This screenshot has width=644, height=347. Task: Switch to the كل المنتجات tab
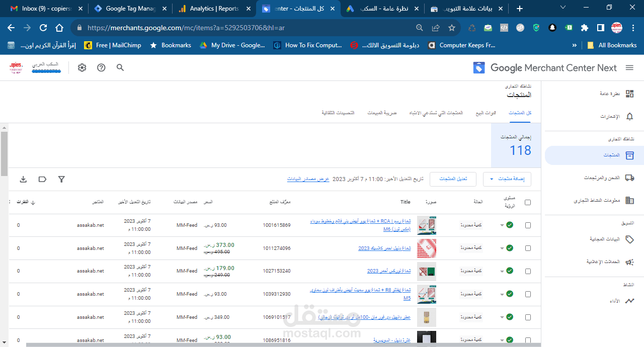(520, 113)
